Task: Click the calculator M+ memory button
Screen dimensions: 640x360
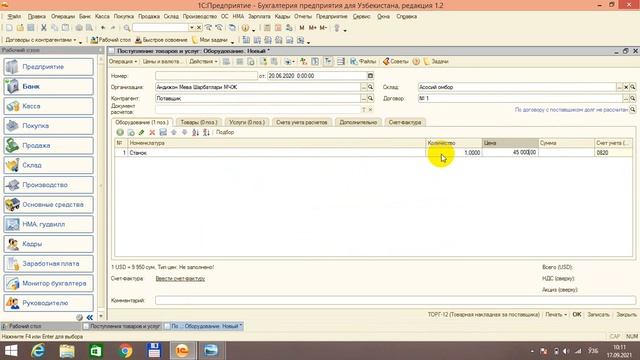Action: pos(313,28)
